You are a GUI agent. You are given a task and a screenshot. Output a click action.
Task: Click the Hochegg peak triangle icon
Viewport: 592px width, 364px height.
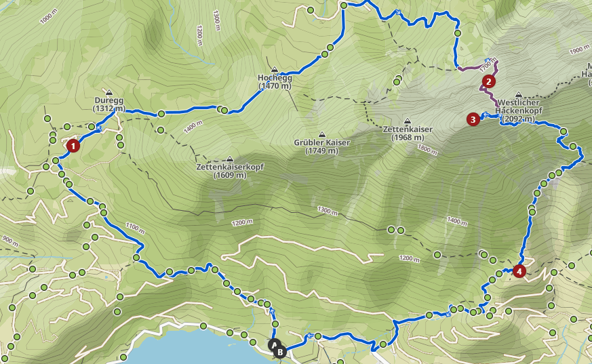[x=275, y=69]
